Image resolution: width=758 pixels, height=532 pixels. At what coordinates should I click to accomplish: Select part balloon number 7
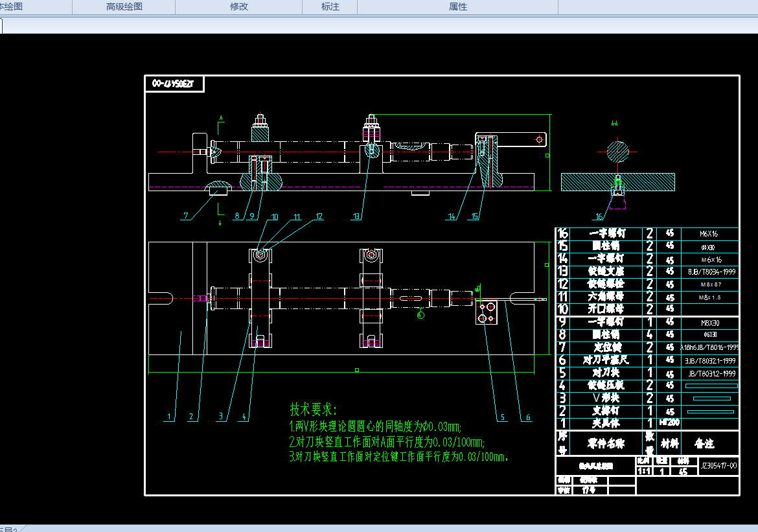[185, 216]
